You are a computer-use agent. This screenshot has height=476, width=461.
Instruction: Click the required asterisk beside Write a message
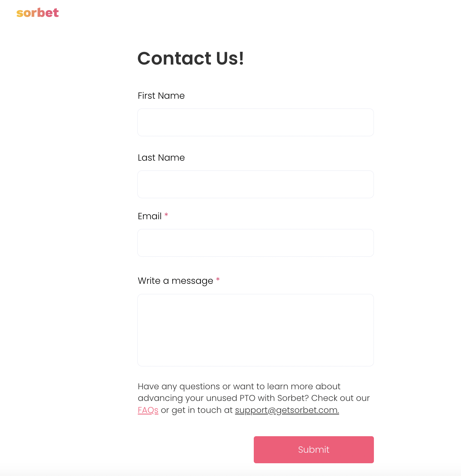(218, 280)
